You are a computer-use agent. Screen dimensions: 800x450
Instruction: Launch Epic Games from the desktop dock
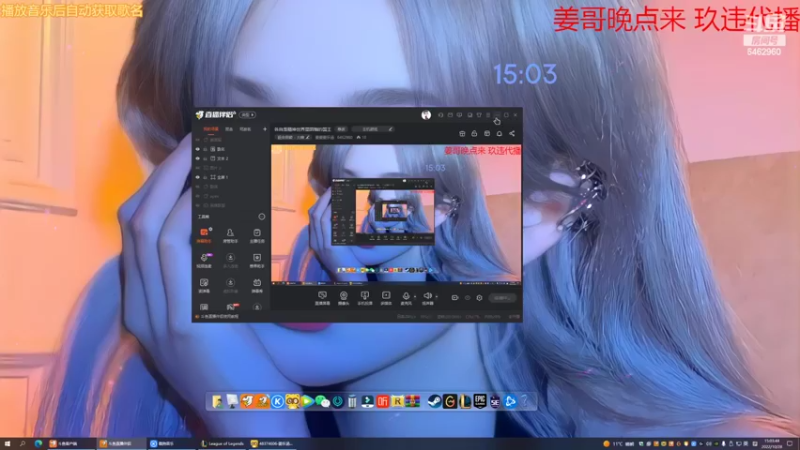point(480,401)
